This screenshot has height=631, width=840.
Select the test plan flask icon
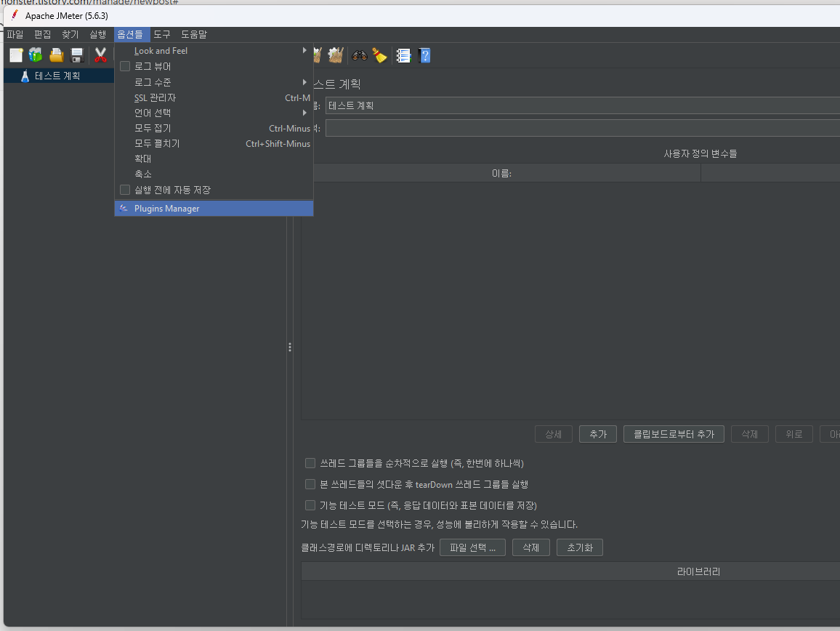click(25, 76)
